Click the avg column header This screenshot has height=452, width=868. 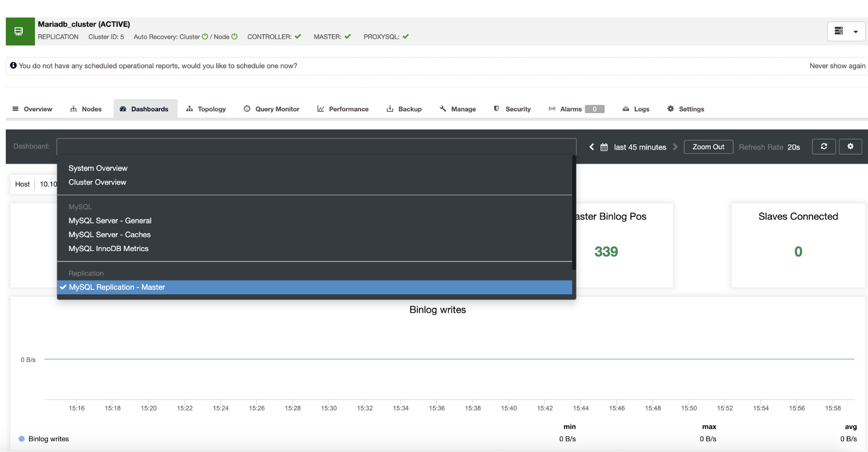pyautogui.click(x=851, y=427)
